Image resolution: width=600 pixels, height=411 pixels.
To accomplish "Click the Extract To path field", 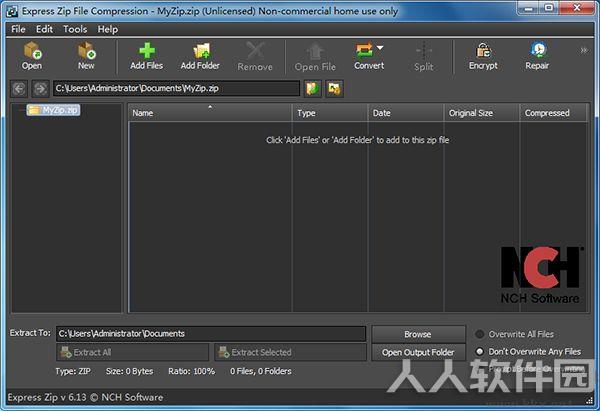I will (x=211, y=334).
